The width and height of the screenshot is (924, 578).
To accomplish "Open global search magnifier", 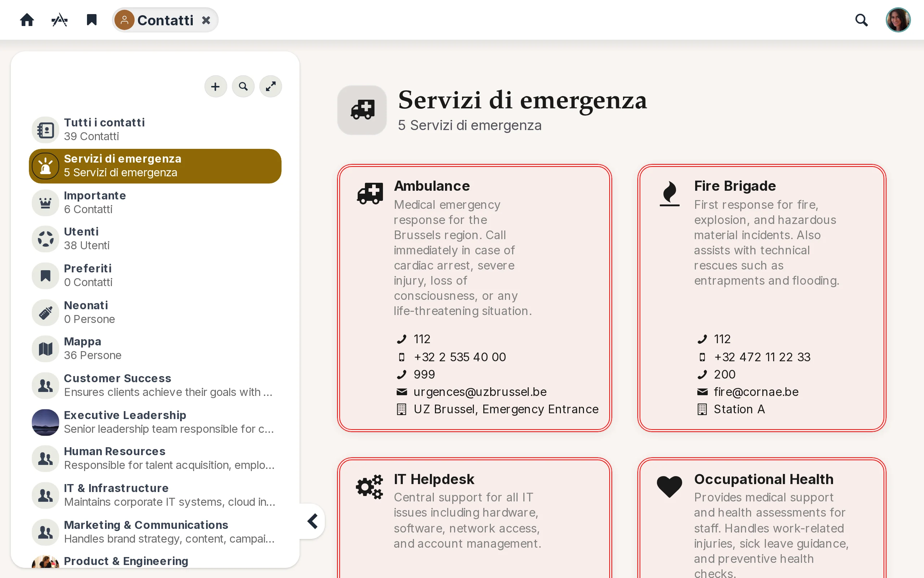I will pyautogui.click(x=862, y=20).
